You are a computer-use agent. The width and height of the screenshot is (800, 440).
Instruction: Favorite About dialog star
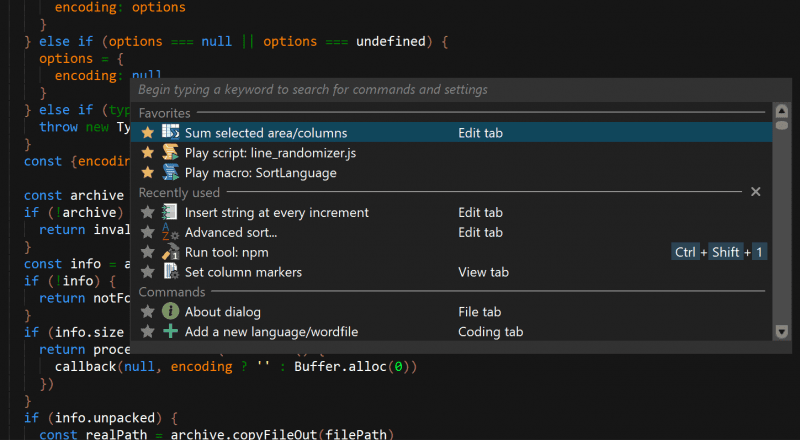point(147,311)
